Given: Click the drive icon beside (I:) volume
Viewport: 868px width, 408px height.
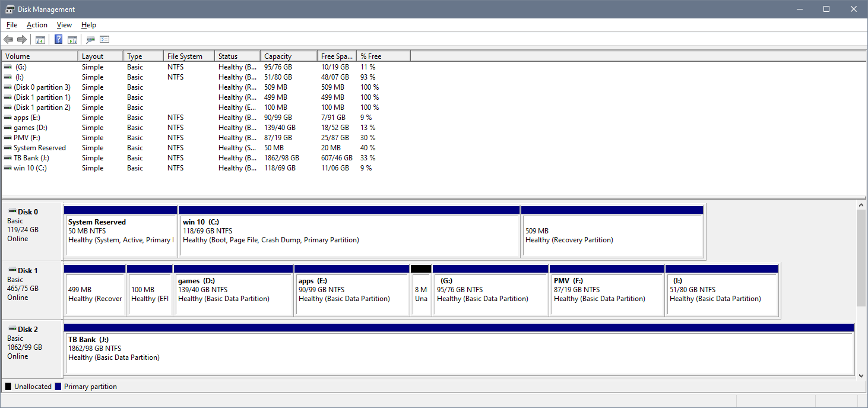Looking at the screenshot, I should click(x=8, y=77).
